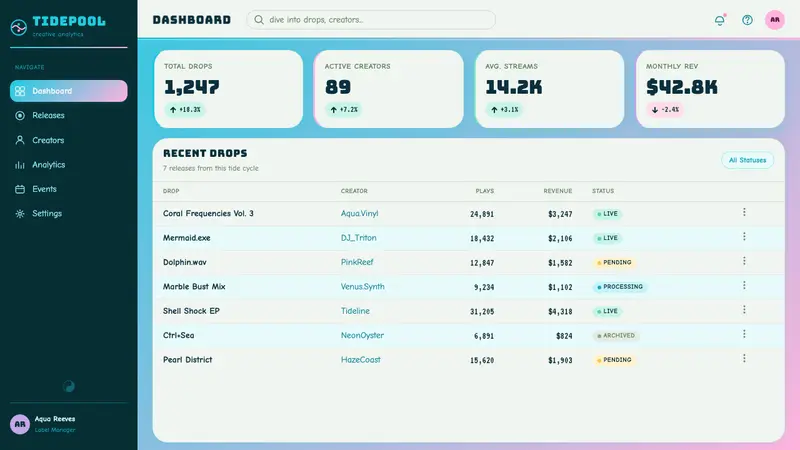800x450 pixels.
Task: Click the Aqua Reeves avatar in sidebar footer
Action: point(20,424)
